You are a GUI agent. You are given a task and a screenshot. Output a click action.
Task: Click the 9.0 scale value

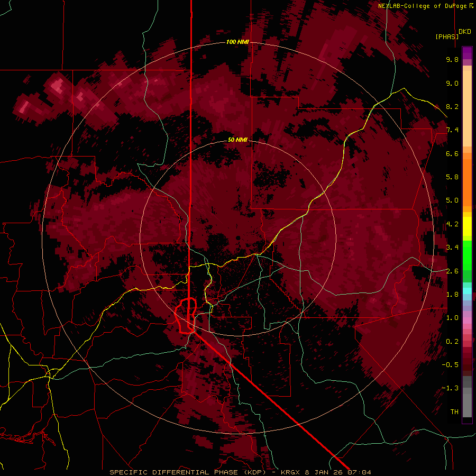point(452,83)
